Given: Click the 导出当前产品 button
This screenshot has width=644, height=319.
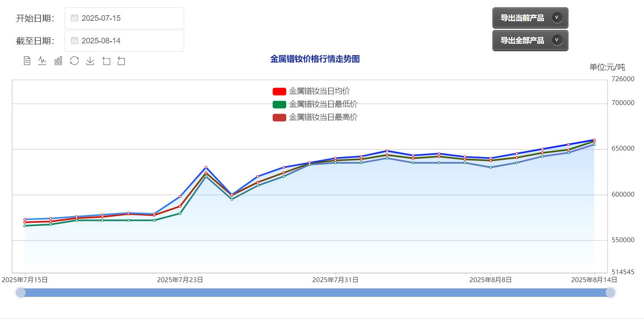Looking at the screenshot, I should 530,18.
